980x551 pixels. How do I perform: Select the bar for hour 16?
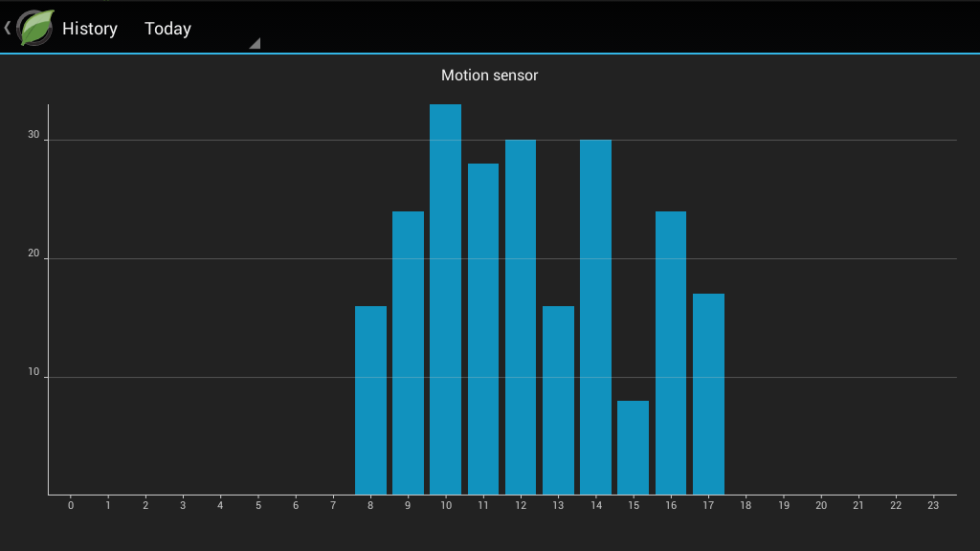tap(671, 353)
